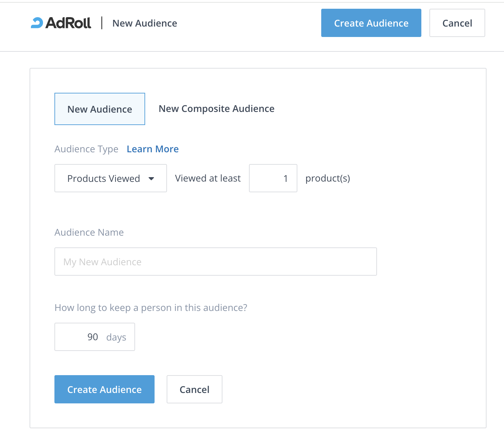Focus the minimum products viewed number field
504x437 pixels.
273,178
